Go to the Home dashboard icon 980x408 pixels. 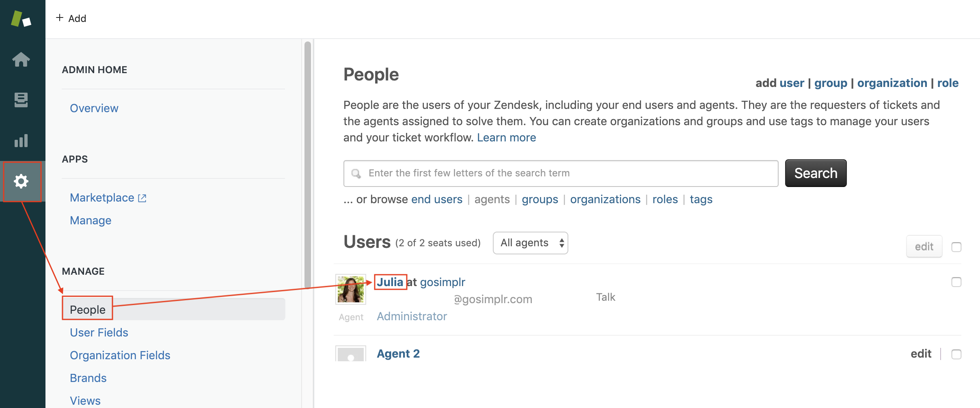click(x=21, y=59)
